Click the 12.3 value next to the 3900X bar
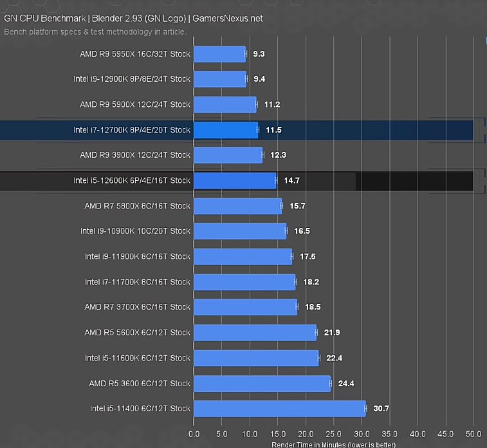This screenshot has height=448, width=487. pos(279,155)
